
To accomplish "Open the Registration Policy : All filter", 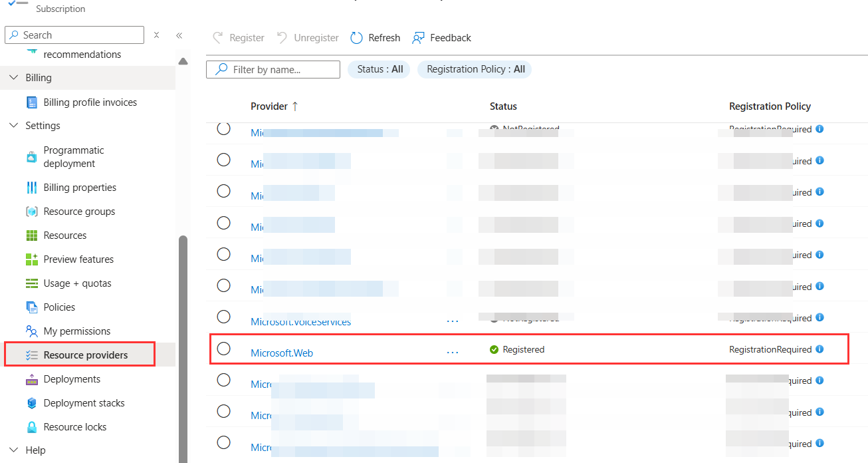I will [x=475, y=69].
